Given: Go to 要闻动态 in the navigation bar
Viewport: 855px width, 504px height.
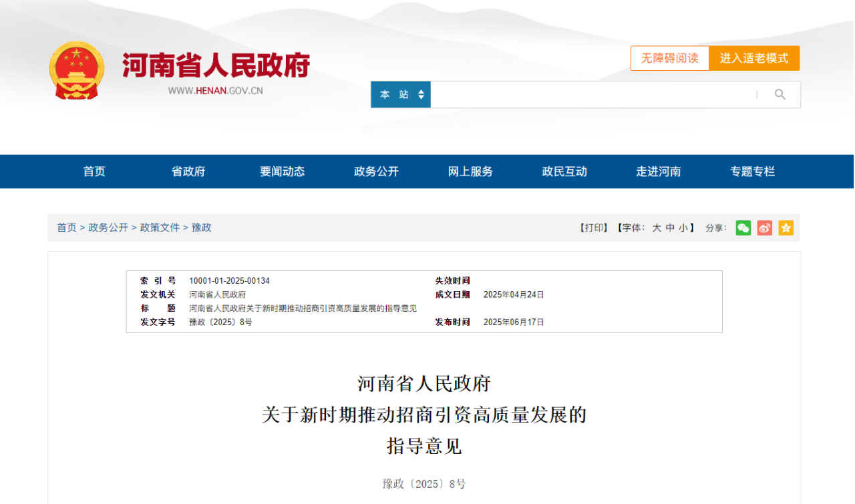Looking at the screenshot, I should [282, 172].
